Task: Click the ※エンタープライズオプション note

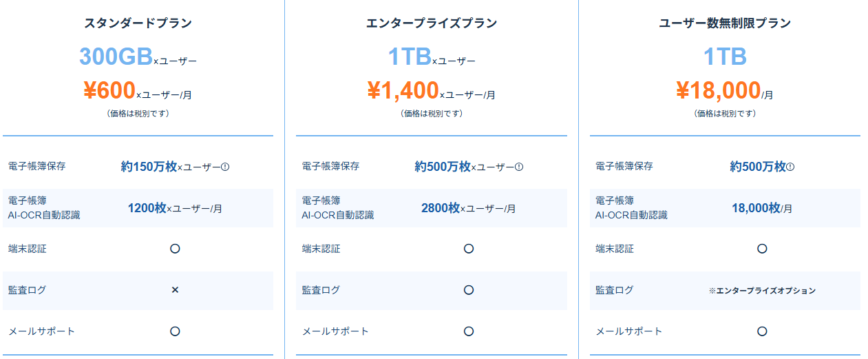Action: pyautogui.click(x=762, y=291)
